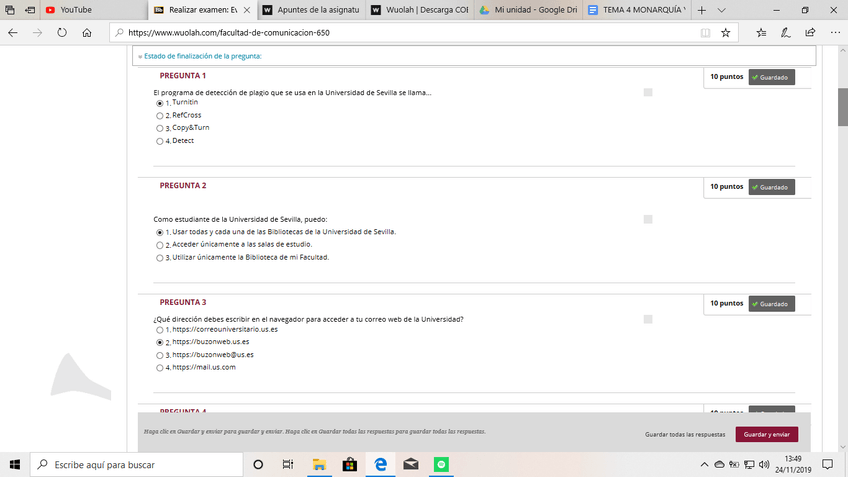Open File Explorer from the taskbar
Image resolution: width=848 pixels, height=477 pixels.
pos(319,465)
